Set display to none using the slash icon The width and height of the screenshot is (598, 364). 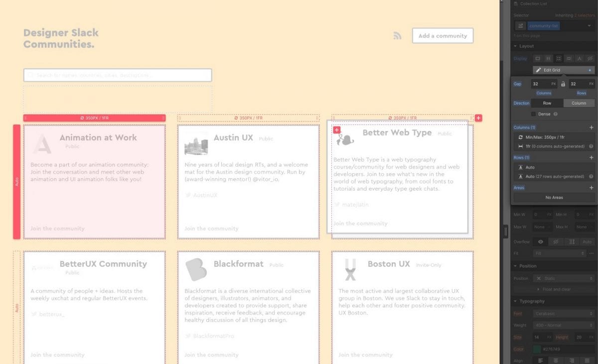click(x=591, y=58)
